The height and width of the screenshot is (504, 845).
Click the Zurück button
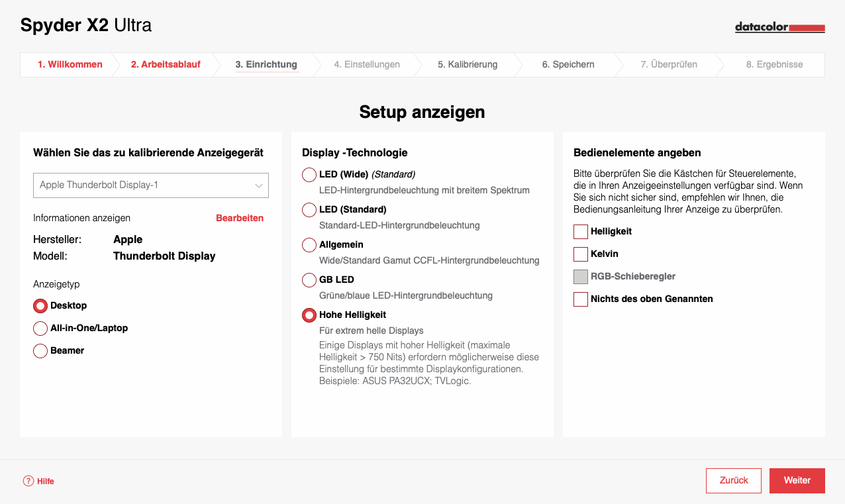point(734,481)
